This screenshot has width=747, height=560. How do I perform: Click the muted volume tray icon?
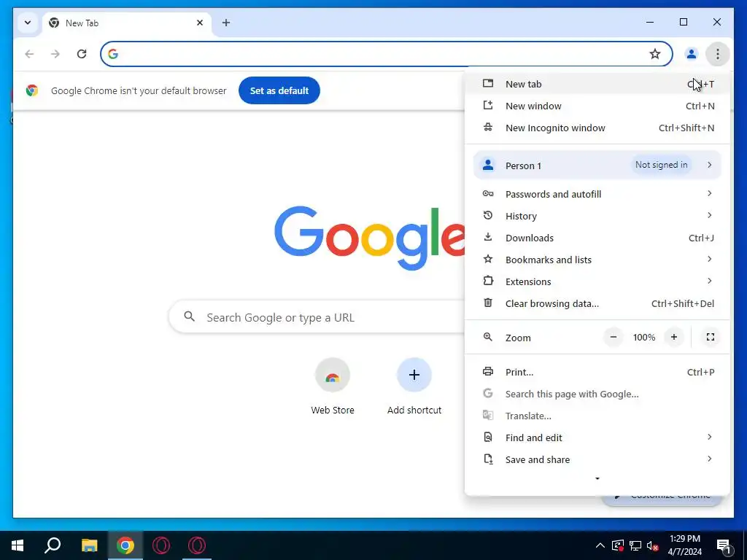pos(652,545)
